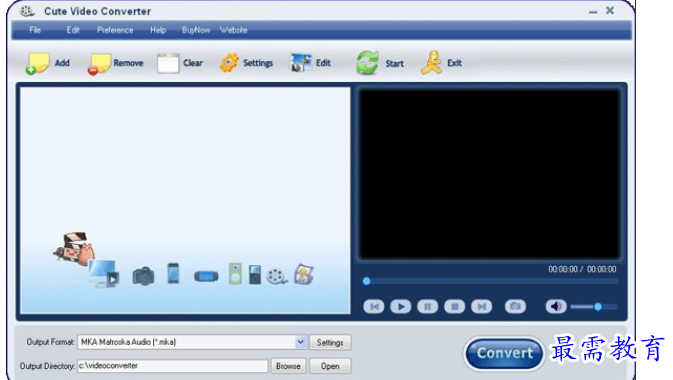Screen dimensions: 673x380
Task: Click the Clear list toolbar icon
Action: (168, 64)
